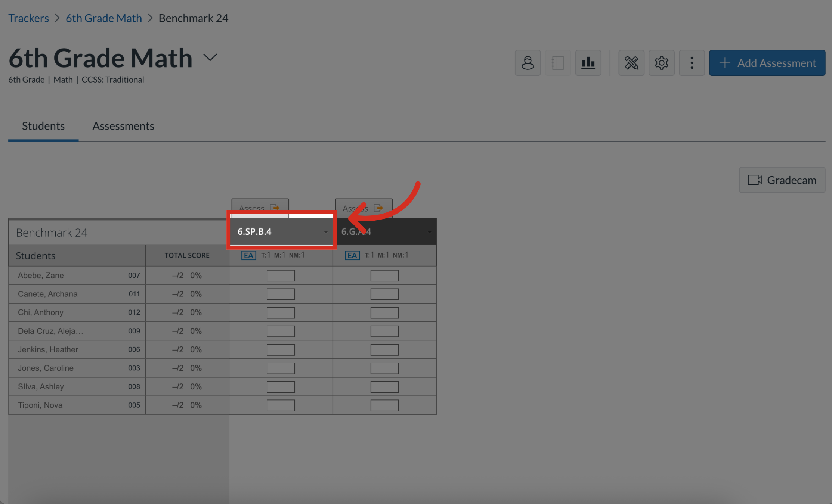
Task: Open the notebook panel icon
Action: click(558, 63)
